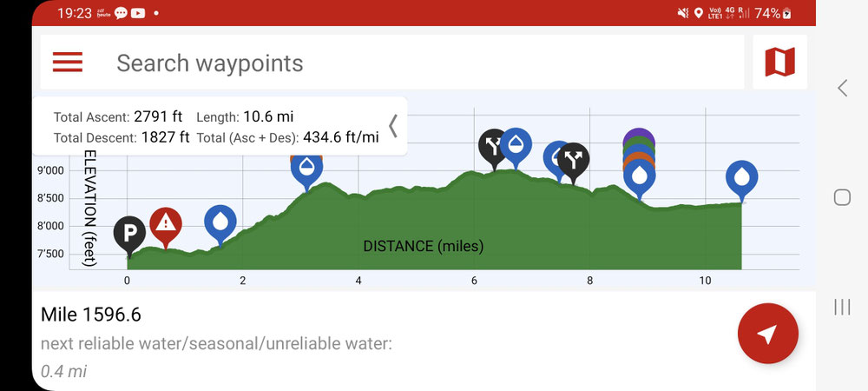Viewport: 868px width, 391px height.
Task: Tap the Android back chevron
Action: pyautogui.click(x=842, y=88)
